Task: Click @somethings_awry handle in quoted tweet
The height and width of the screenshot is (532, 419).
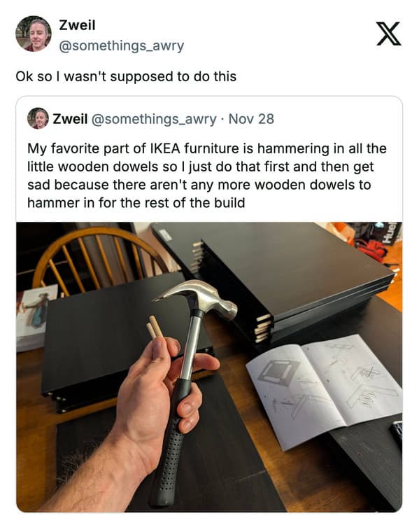Action: (154, 119)
